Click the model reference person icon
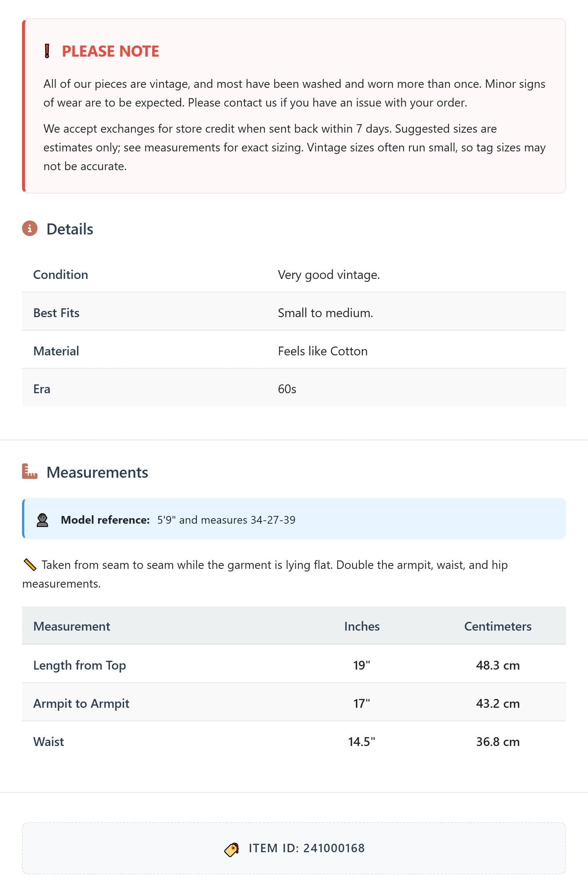 point(42,520)
